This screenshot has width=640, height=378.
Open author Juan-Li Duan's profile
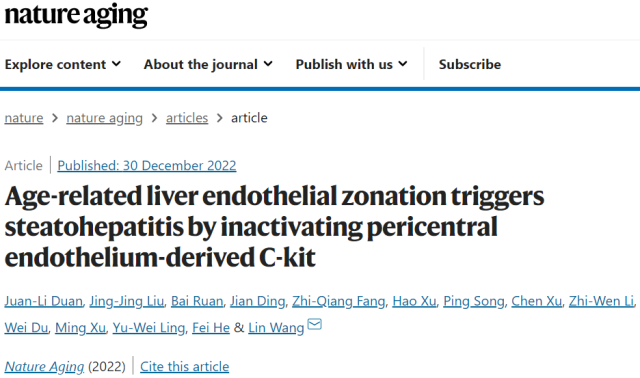(x=44, y=301)
